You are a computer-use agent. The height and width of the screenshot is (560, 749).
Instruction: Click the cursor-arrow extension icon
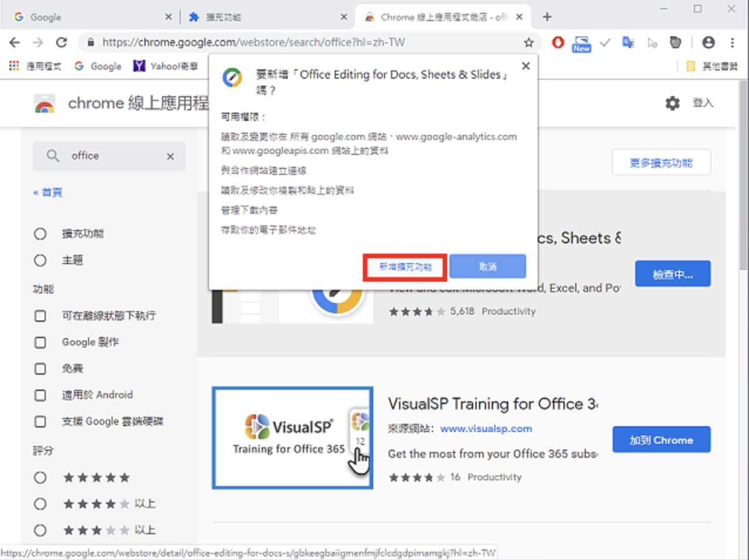[652, 42]
